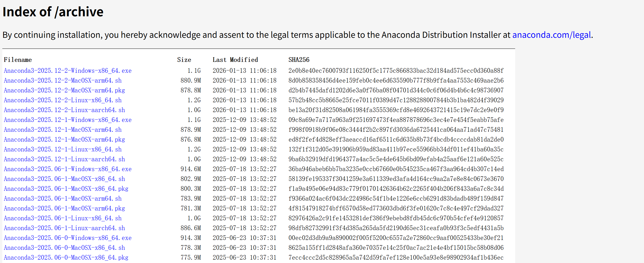Image resolution: width=644 pixels, height=263 pixels.
Task: Click the "Size" column header
Action: (x=184, y=60)
